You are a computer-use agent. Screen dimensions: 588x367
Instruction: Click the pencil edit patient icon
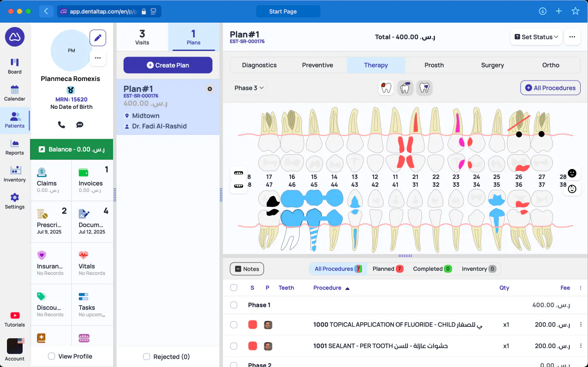[98, 38]
